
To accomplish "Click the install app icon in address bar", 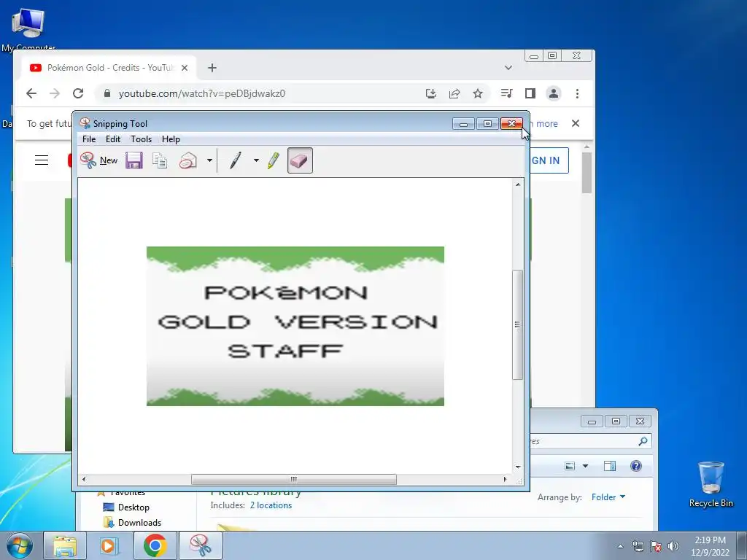I will tap(431, 93).
